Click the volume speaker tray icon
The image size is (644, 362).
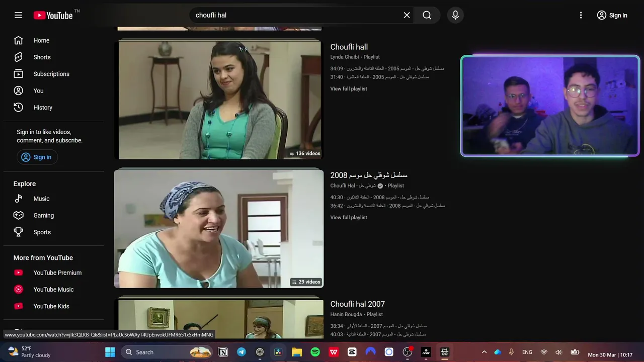click(x=558, y=352)
